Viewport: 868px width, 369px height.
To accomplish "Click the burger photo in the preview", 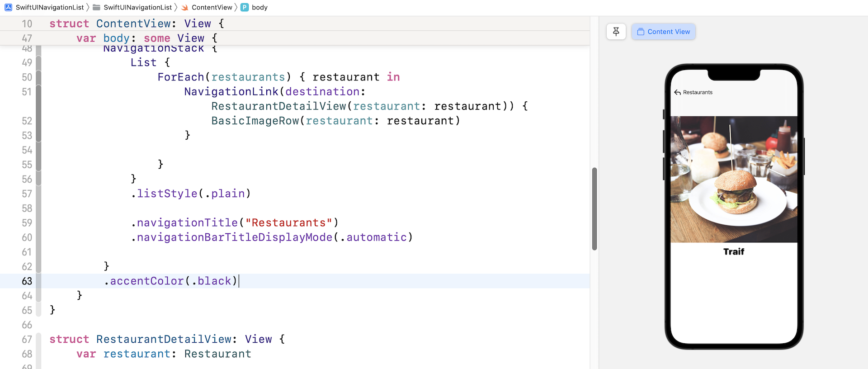I will click(x=734, y=179).
